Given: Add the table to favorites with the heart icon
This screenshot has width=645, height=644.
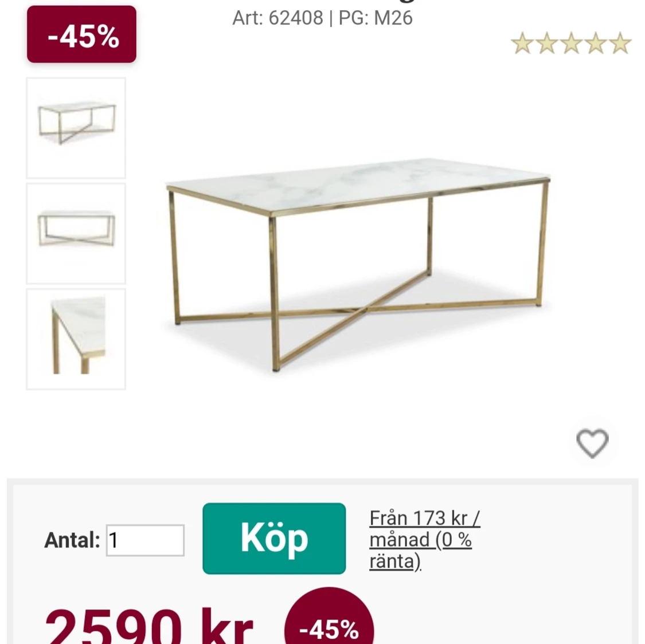Looking at the screenshot, I should (x=592, y=443).
